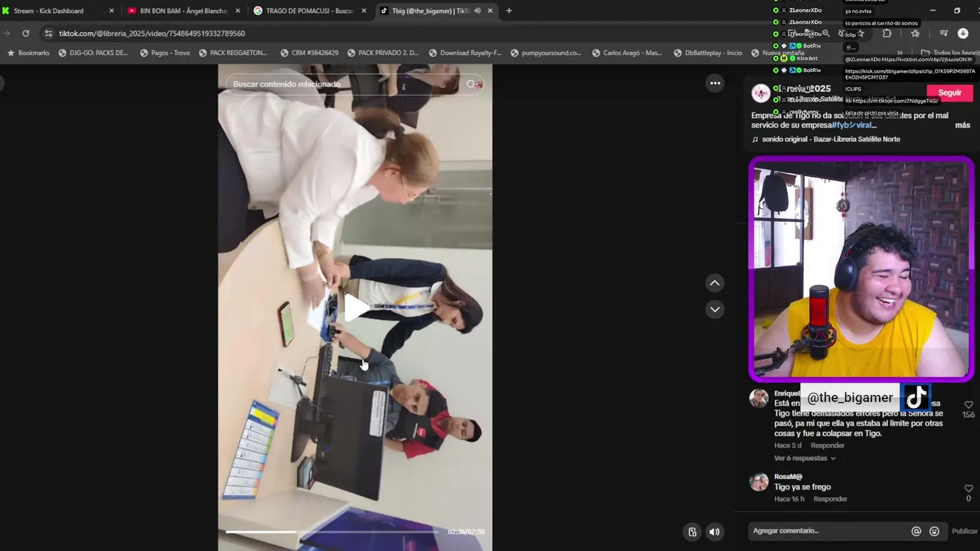980x551 pixels.
Task: Reply to RosaM@'s comment via Responder
Action: coord(830,499)
